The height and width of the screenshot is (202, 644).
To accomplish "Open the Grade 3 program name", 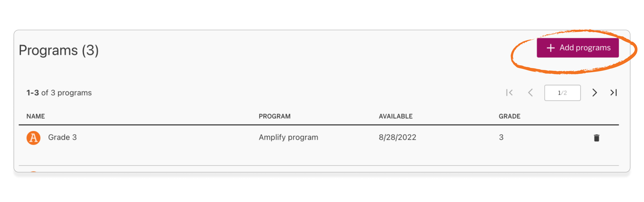I will click(62, 137).
